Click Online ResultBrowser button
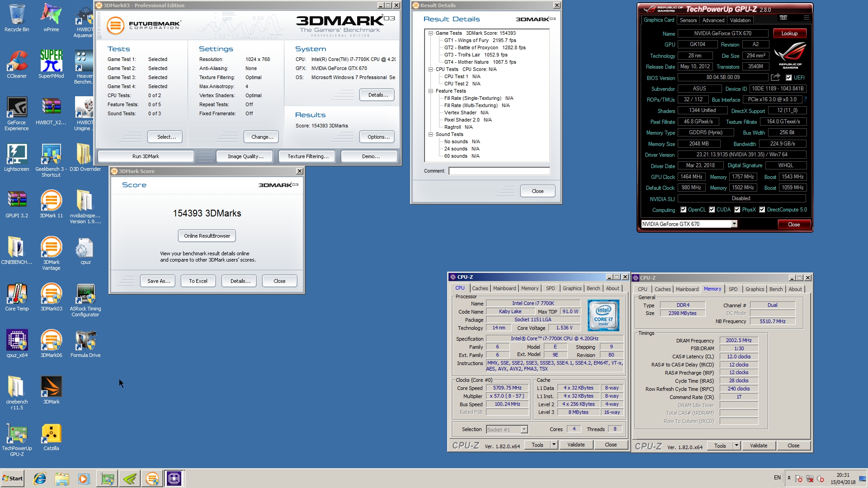This screenshot has height=488, width=868. click(207, 236)
